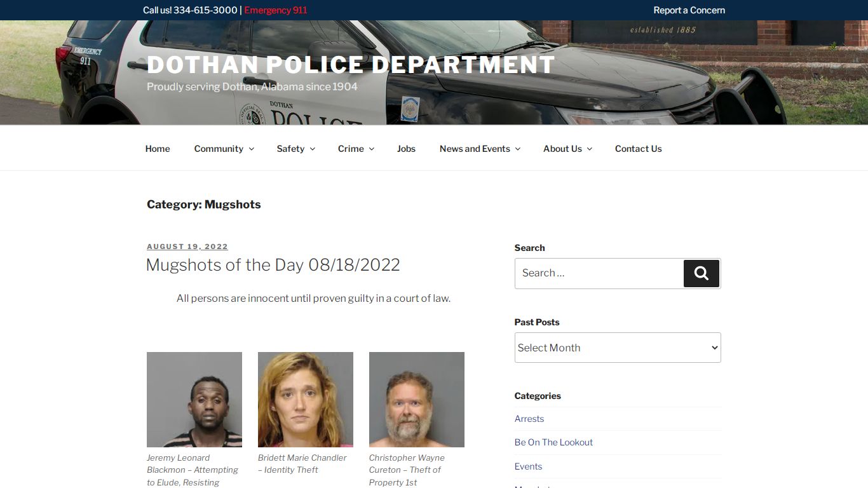868x488 pixels.
Task: Click the Proudly serving Dothan tagline
Action: coord(252,86)
